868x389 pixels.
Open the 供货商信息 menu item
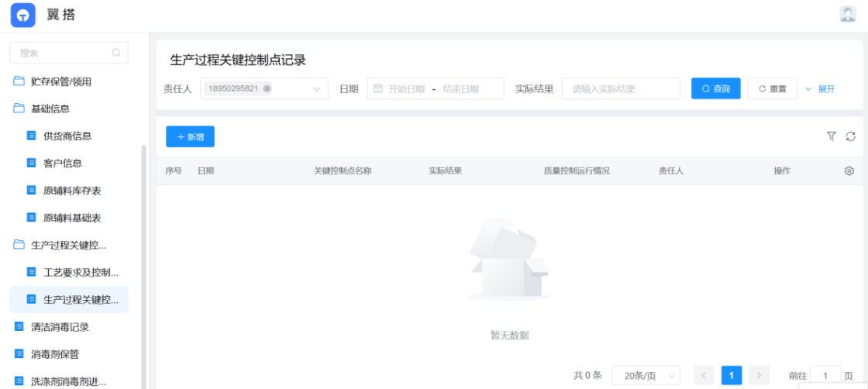[x=67, y=136]
